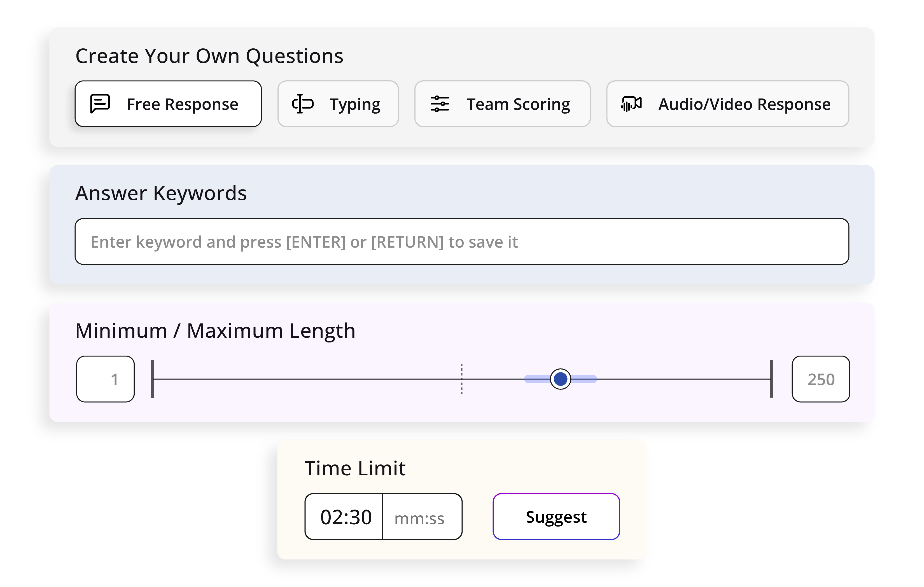Select the Free Response question type
The height and width of the screenshot is (587, 924).
coord(168,104)
